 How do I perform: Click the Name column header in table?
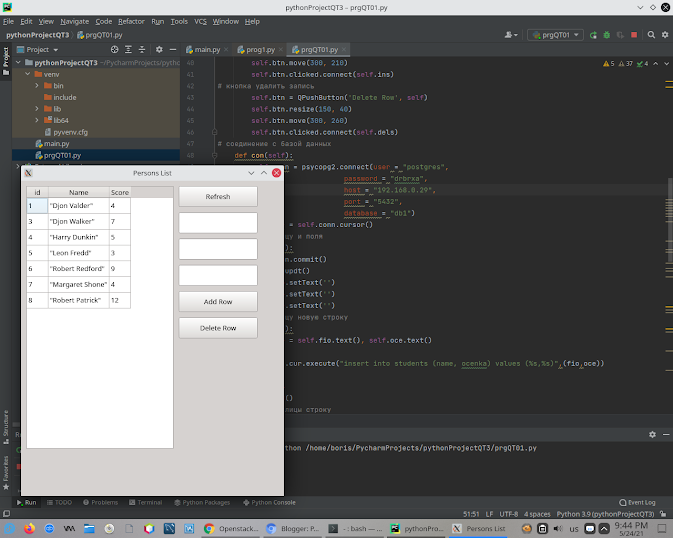click(x=79, y=192)
